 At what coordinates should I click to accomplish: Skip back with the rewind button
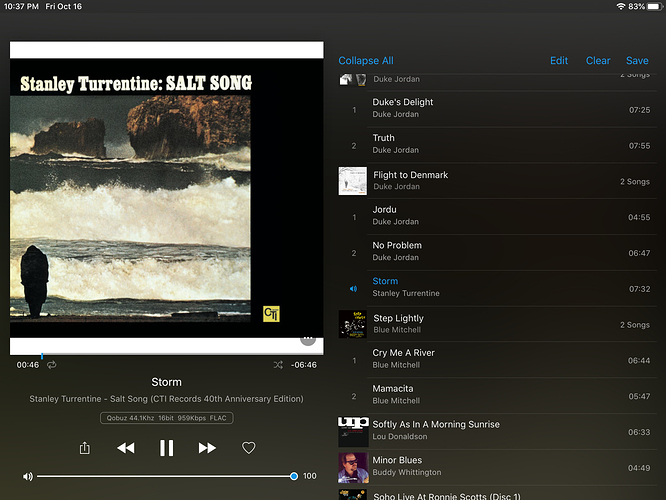[126, 448]
